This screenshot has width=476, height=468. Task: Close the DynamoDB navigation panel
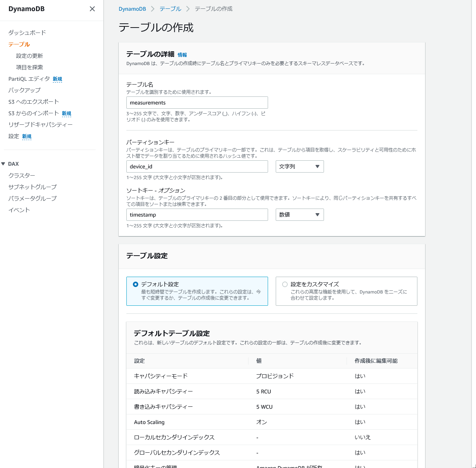[92, 9]
